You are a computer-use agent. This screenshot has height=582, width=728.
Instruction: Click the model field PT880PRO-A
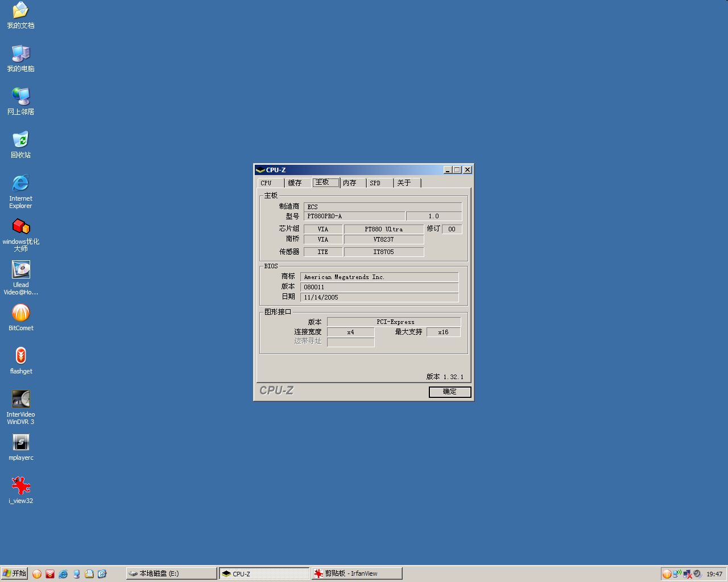[354, 216]
